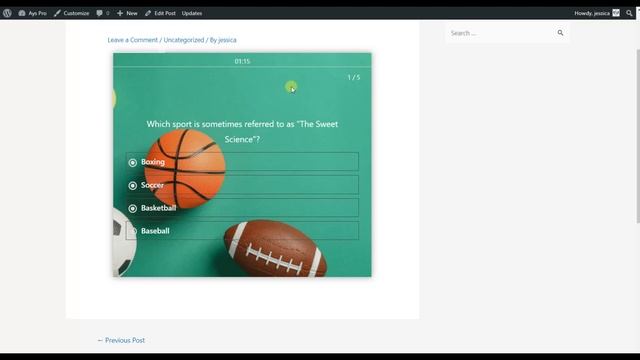Select the Soccer radio button
This screenshot has width=640, height=360.
click(x=133, y=186)
